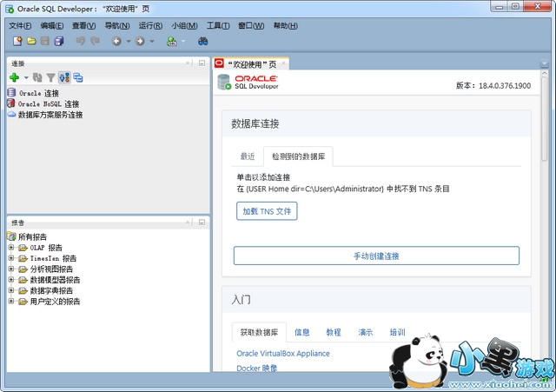
Task: Open the 窗口(W) menu
Action: (251, 25)
